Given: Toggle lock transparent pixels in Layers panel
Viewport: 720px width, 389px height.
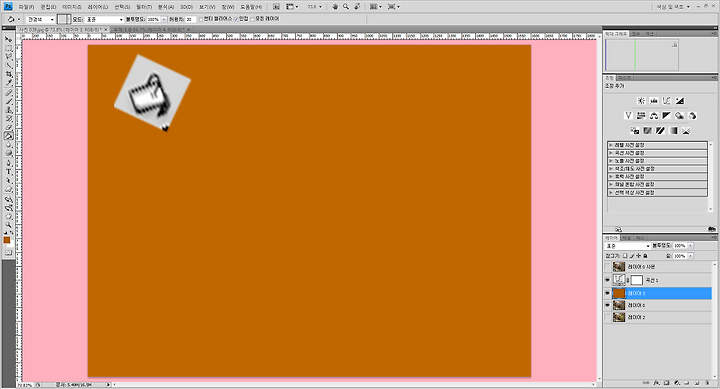Looking at the screenshot, I should [625, 256].
